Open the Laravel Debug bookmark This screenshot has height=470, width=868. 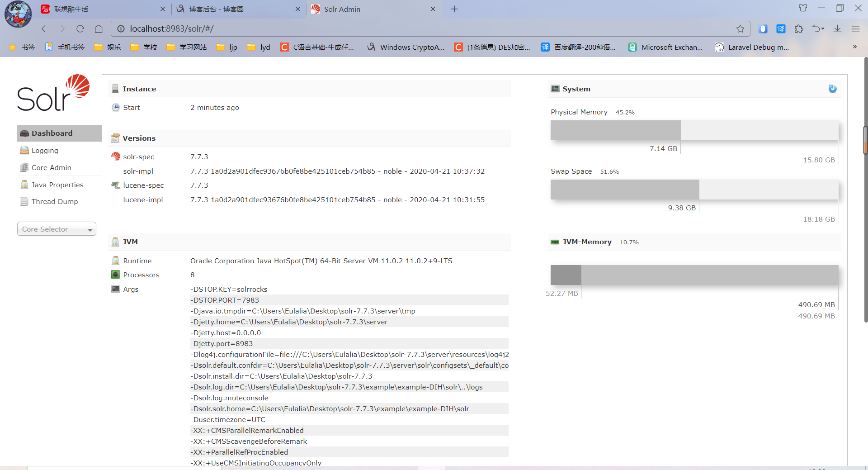[x=752, y=47]
